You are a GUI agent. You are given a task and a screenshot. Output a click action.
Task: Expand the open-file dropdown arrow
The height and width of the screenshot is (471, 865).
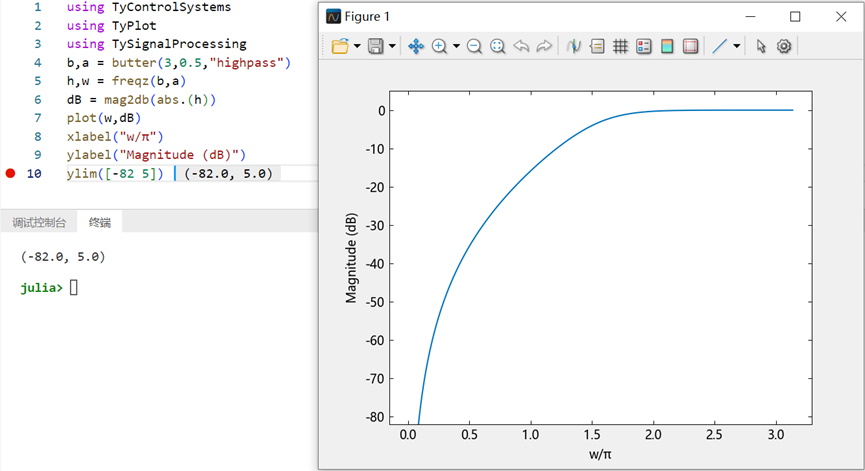click(x=357, y=46)
